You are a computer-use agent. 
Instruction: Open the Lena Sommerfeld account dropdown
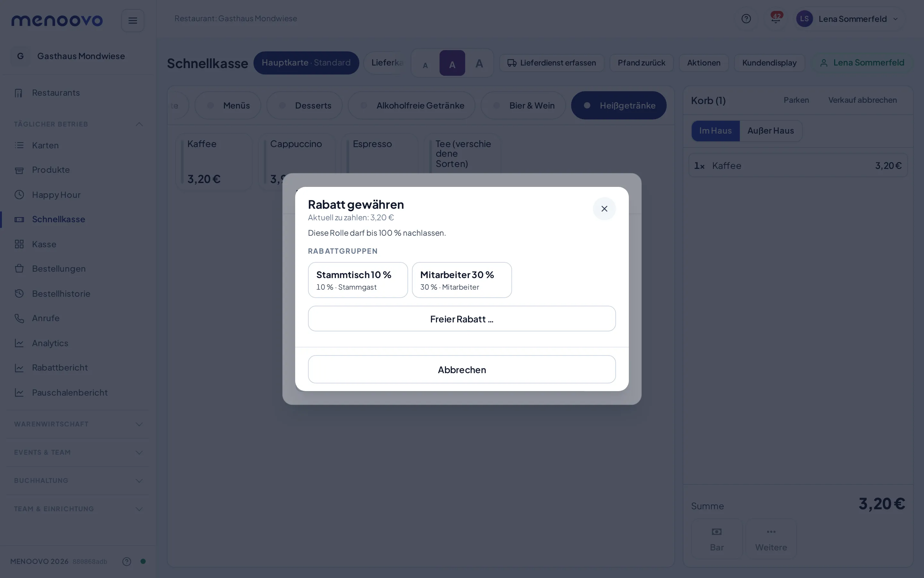click(x=848, y=19)
